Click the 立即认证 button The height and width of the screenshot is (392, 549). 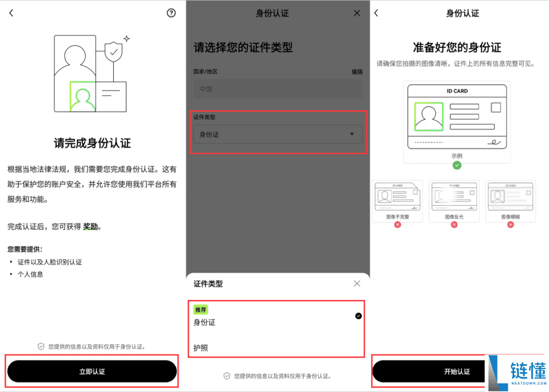click(91, 371)
